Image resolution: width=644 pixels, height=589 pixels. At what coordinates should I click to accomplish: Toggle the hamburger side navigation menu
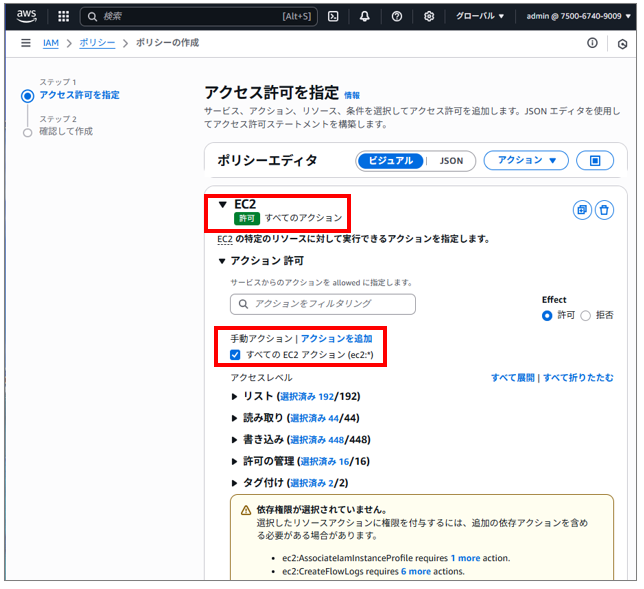point(26,43)
